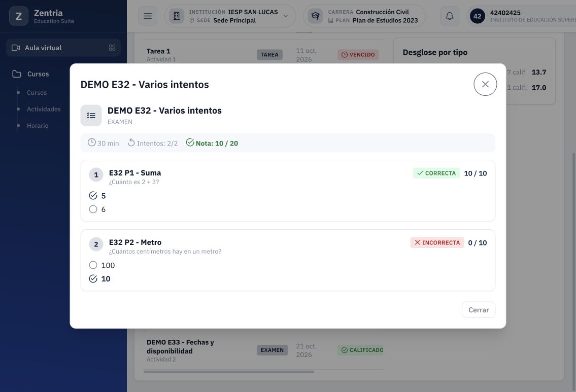Expand the IESP SAN LUCAS institution dropdown

tap(230, 16)
